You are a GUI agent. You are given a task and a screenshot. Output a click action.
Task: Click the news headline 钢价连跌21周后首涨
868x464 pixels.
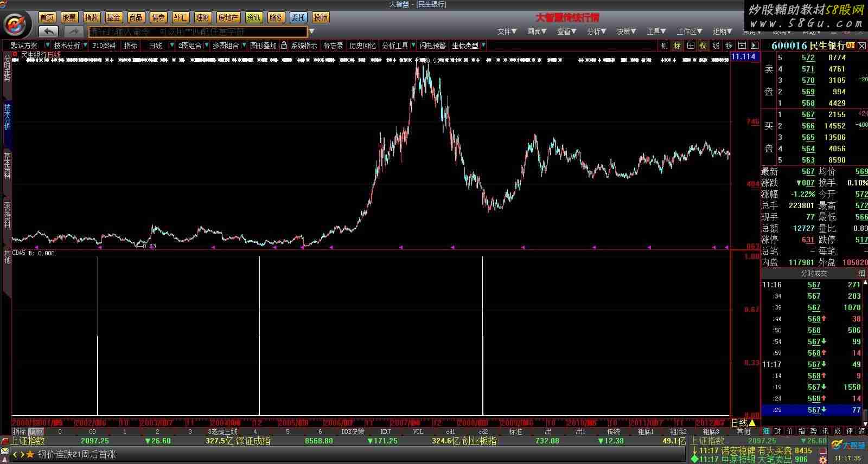pyautogui.click(x=77, y=454)
